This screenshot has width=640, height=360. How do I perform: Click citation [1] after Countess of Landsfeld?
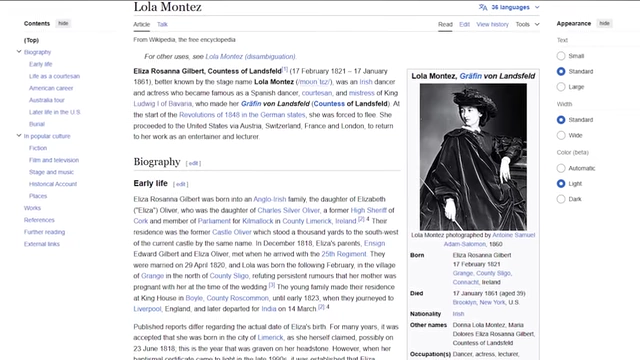[285, 69]
